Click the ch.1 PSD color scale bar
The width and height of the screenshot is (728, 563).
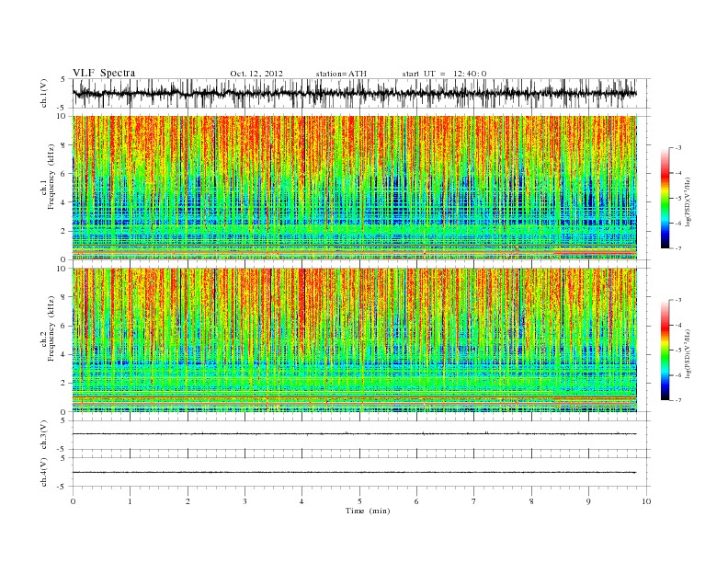[x=665, y=199]
